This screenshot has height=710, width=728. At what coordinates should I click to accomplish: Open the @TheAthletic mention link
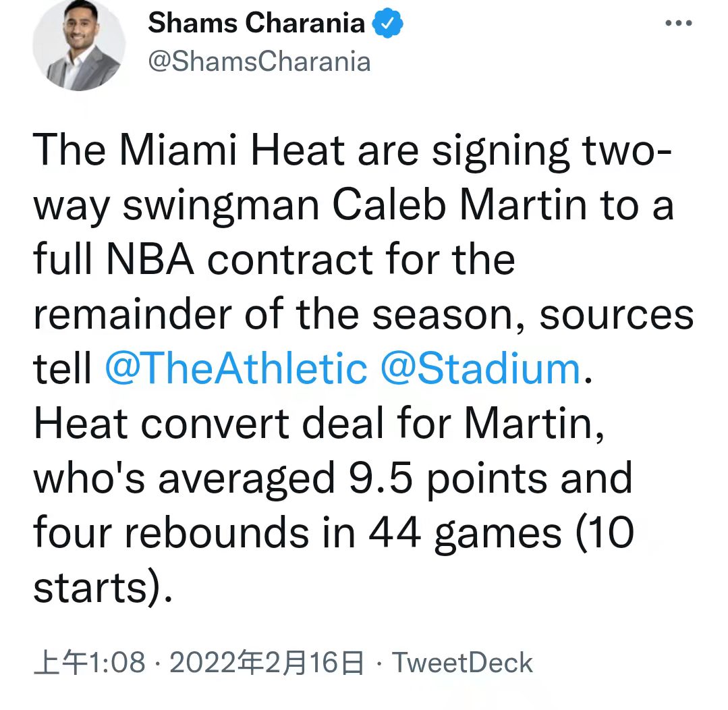(x=236, y=369)
